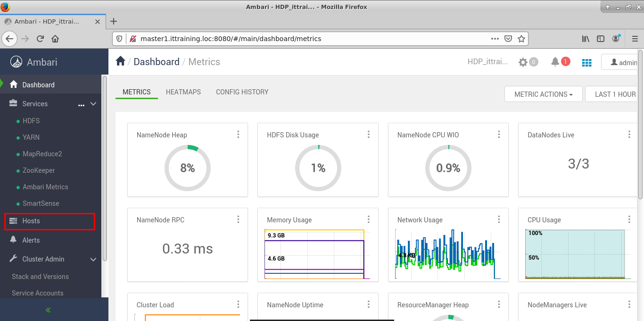Switch to the Config History tab

point(242,92)
